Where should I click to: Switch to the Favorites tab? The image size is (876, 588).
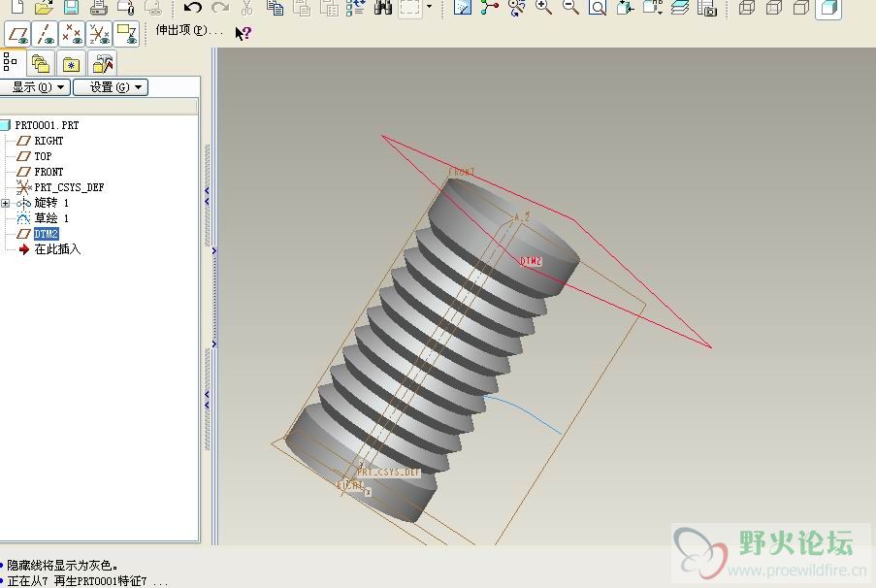(x=71, y=63)
